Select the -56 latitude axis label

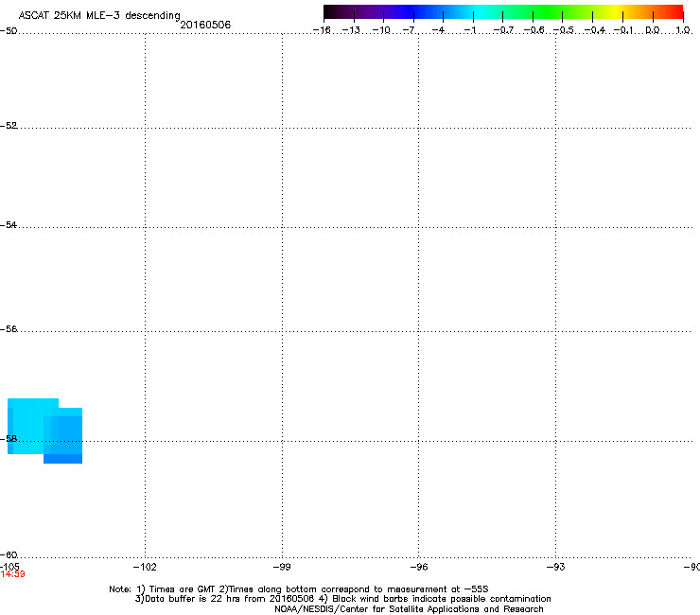click(9, 328)
